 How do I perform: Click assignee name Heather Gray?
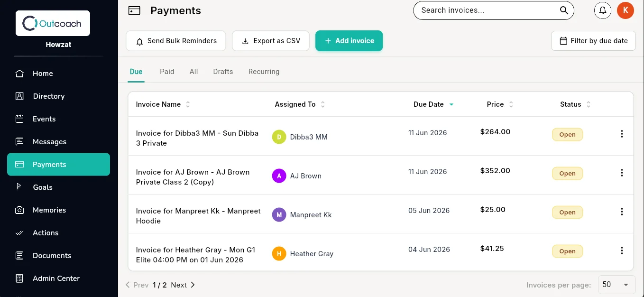pos(312,254)
